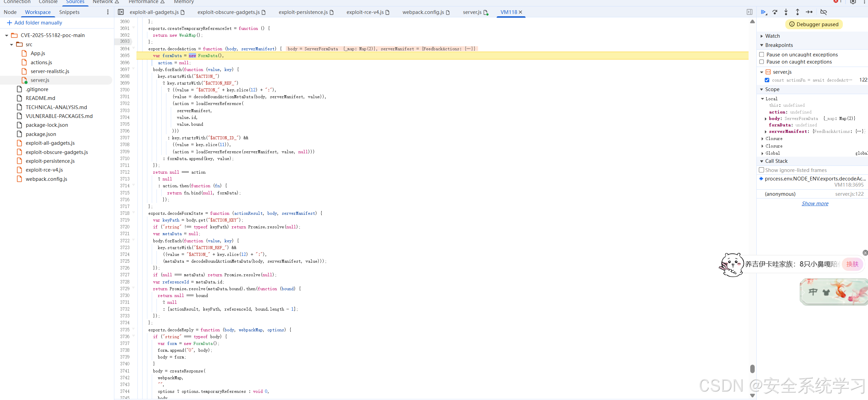Hide the navigator sidebar

121,12
